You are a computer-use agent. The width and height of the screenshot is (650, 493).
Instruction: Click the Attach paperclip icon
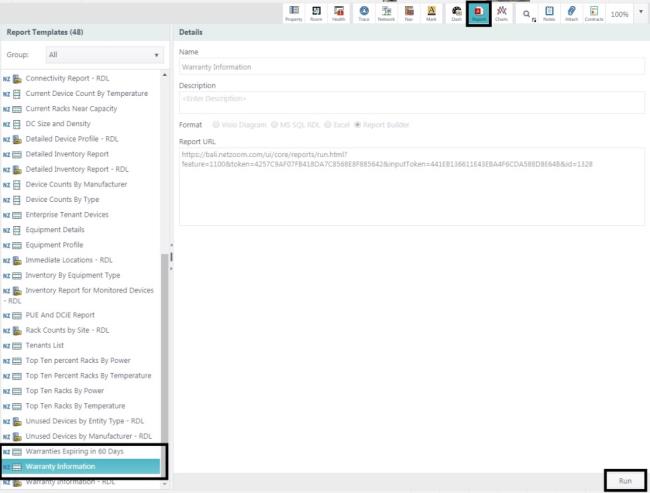(570, 12)
